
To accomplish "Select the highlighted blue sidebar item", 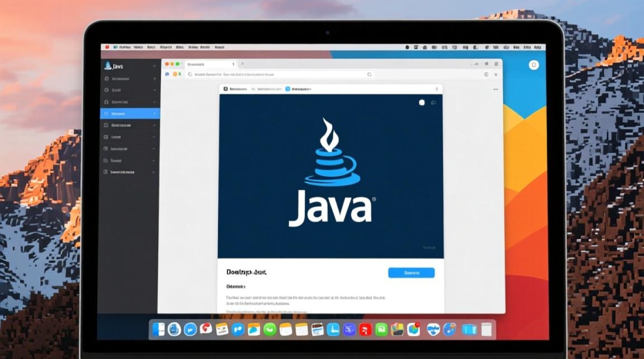I will [130, 114].
